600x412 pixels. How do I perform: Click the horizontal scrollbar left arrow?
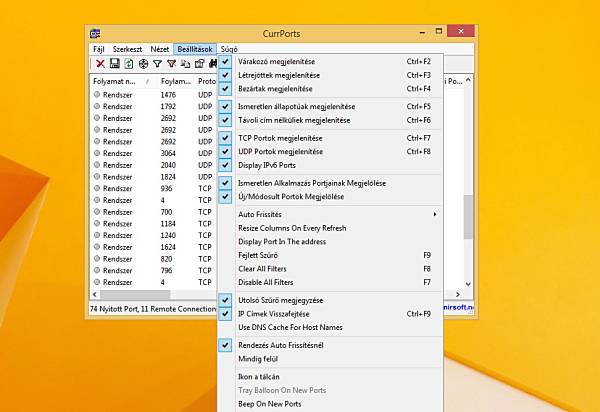(95, 295)
